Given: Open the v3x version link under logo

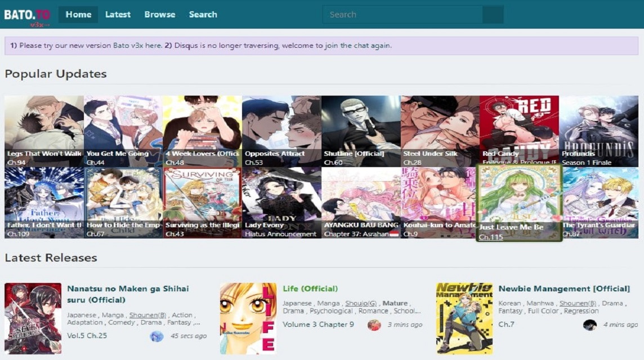Looking at the screenshot, I should (40, 25).
